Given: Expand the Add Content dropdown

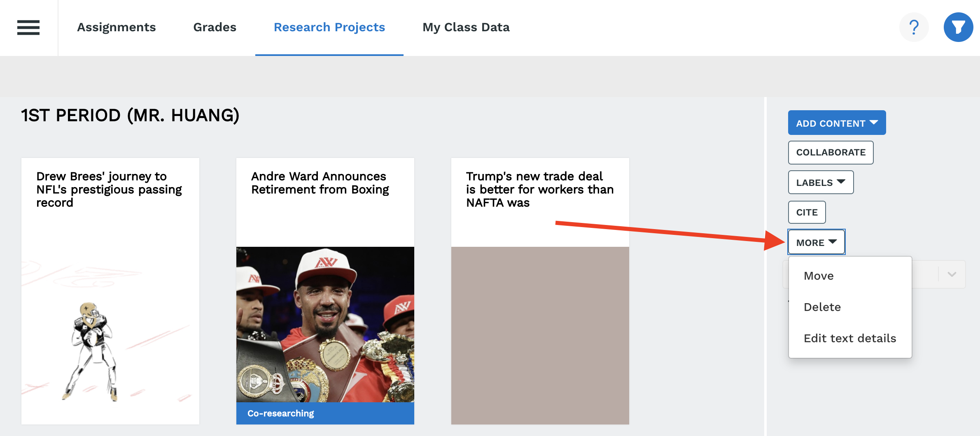Looking at the screenshot, I should pyautogui.click(x=836, y=123).
